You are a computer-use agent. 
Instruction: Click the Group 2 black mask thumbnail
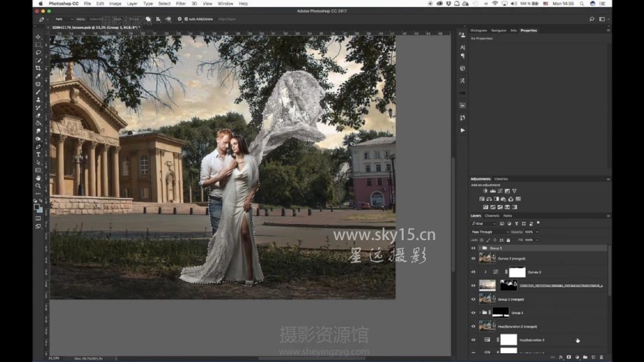(x=501, y=313)
